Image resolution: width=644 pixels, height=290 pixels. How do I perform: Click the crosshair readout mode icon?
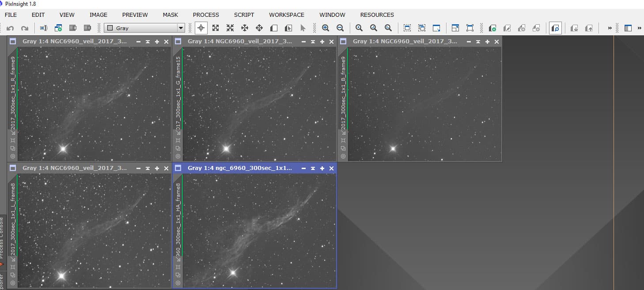click(201, 28)
